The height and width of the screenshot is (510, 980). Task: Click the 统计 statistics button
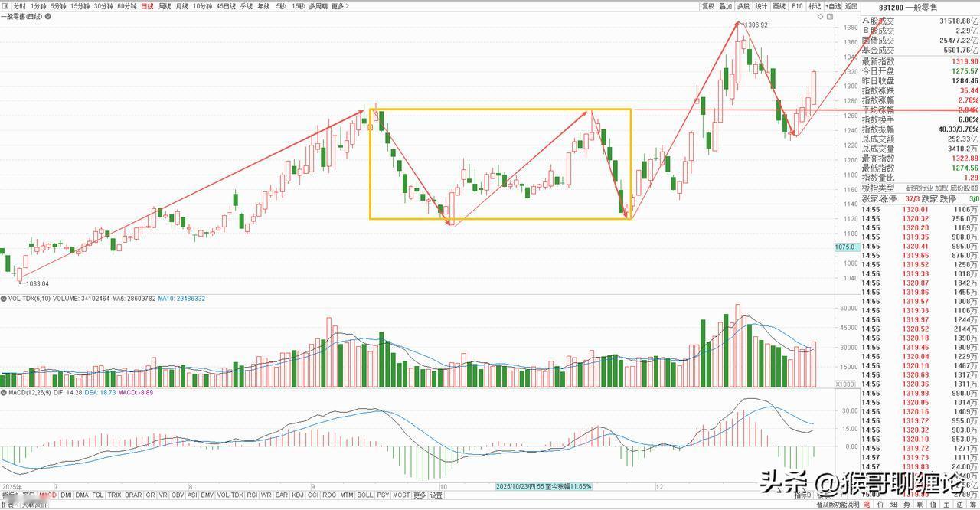pos(761,6)
